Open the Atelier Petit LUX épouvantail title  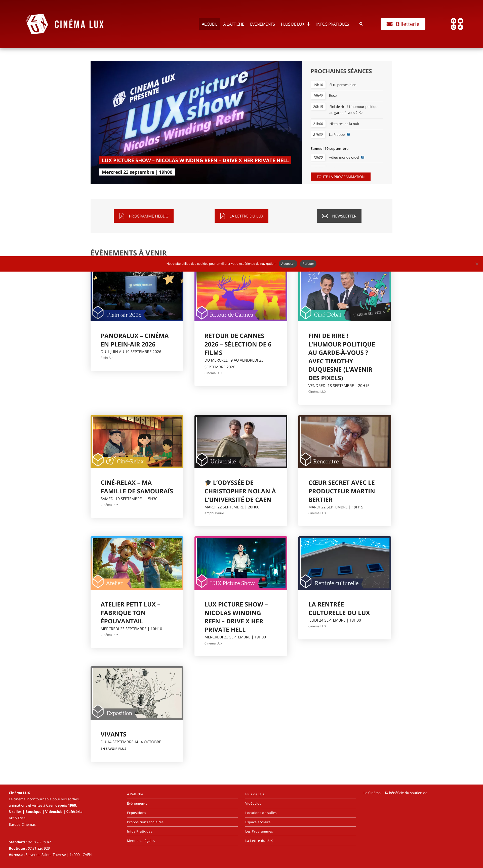[x=131, y=613]
